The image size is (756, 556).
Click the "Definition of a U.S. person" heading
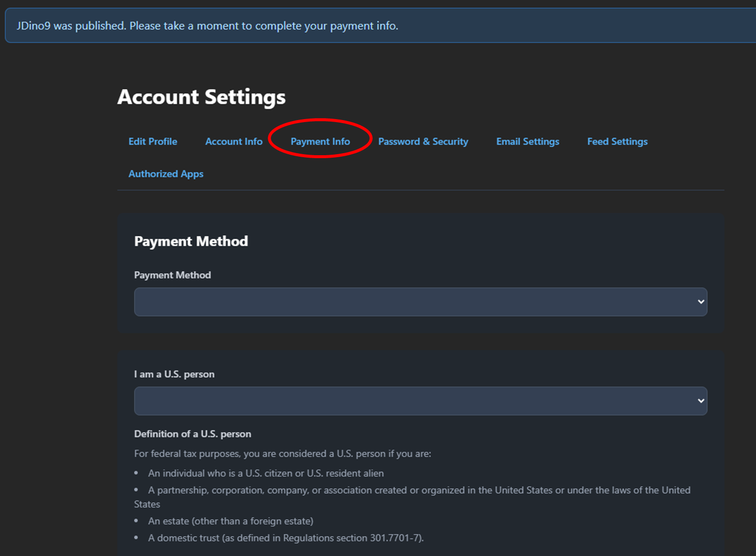[193, 434]
